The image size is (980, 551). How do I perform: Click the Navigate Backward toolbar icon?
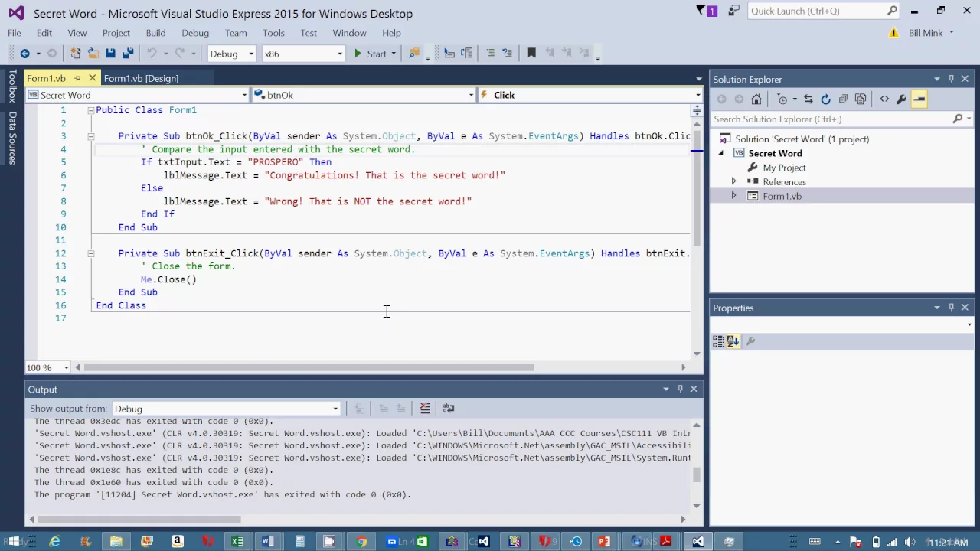24,54
